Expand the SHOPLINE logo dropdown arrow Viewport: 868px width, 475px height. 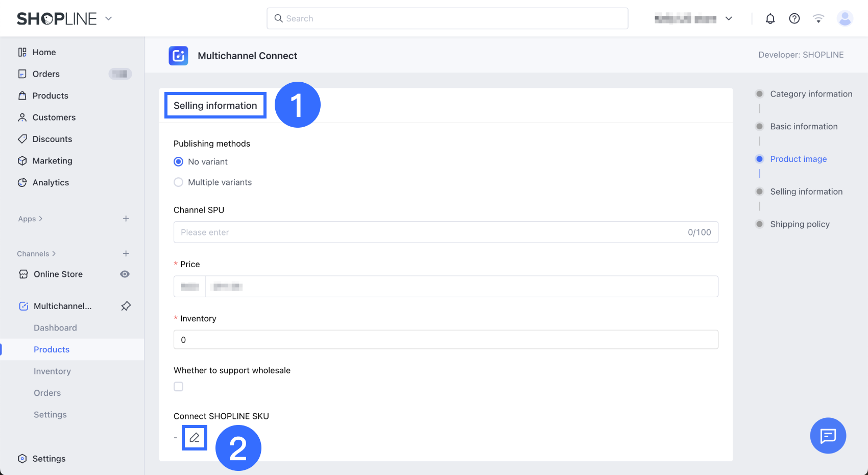point(108,19)
